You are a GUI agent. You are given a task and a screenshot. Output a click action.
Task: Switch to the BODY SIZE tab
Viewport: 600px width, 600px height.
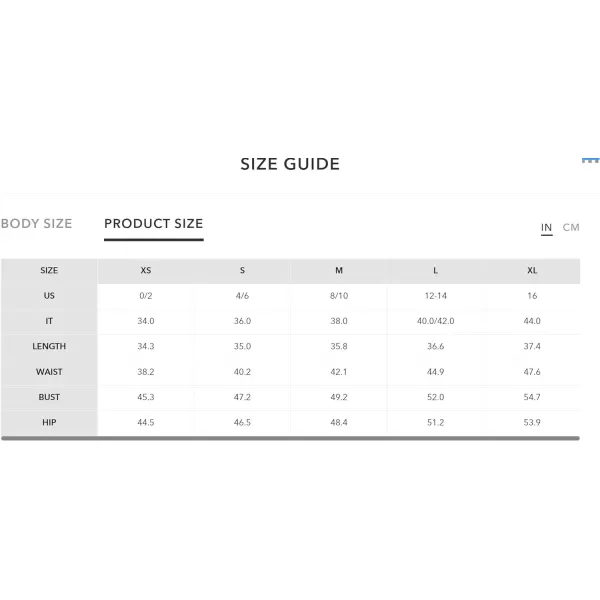pyautogui.click(x=36, y=223)
